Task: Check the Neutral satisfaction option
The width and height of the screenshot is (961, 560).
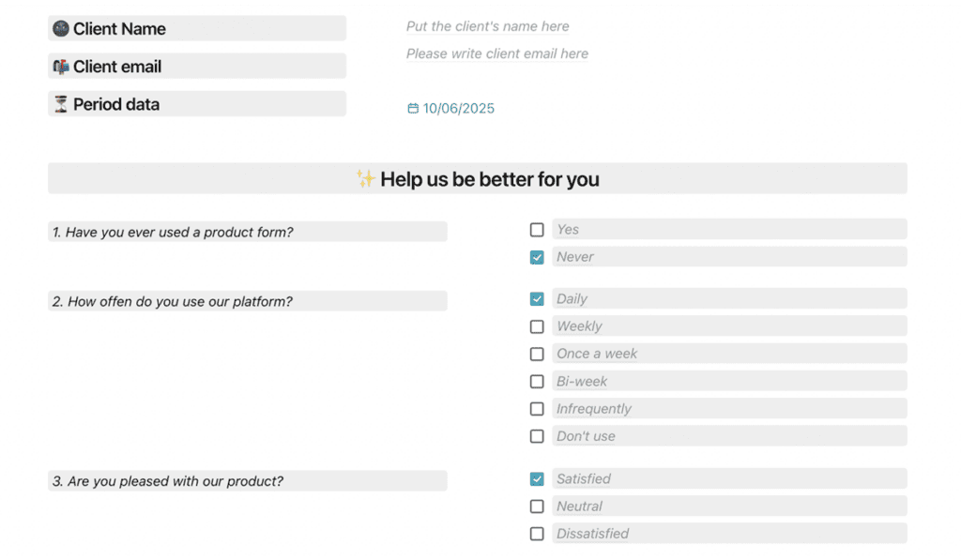Action: tap(537, 506)
